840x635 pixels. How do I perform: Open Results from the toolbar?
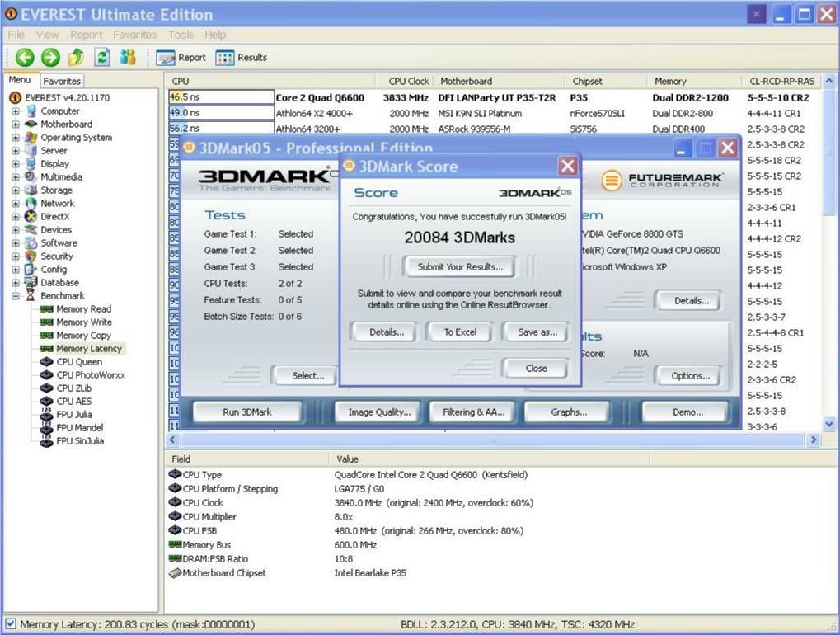[x=241, y=58]
